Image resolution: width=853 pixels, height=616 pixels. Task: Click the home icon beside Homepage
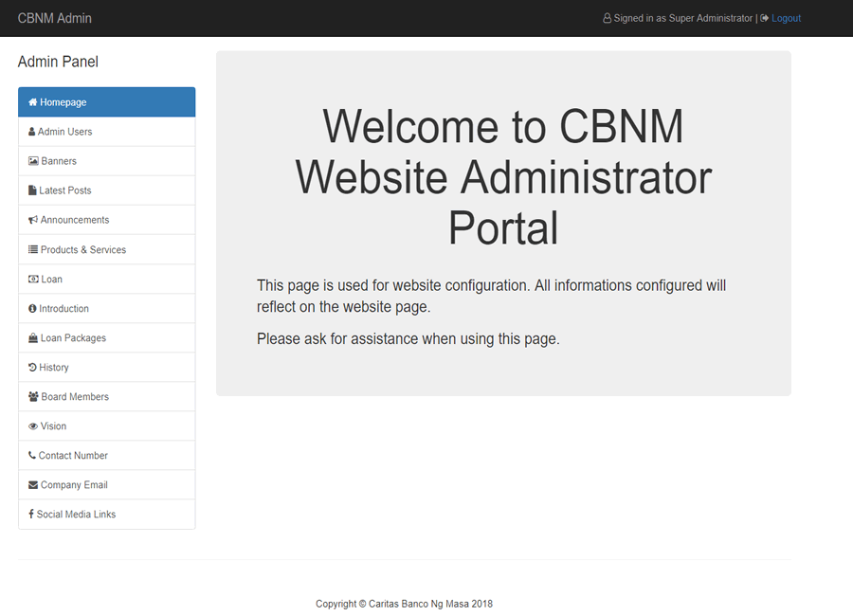coord(33,102)
